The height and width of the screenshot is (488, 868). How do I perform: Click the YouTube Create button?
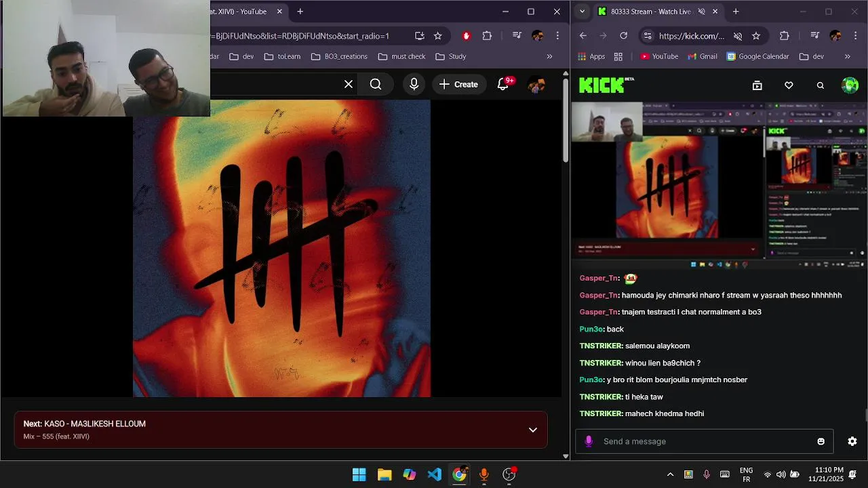click(459, 84)
